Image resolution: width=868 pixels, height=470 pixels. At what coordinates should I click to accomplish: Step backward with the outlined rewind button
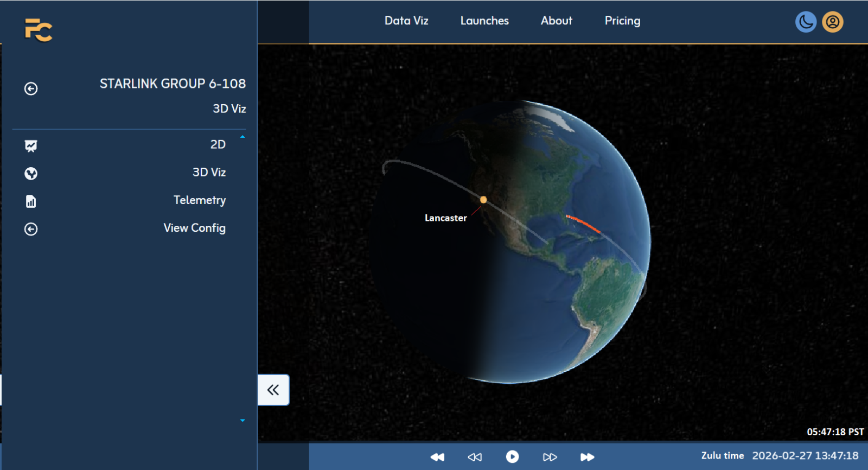475,457
